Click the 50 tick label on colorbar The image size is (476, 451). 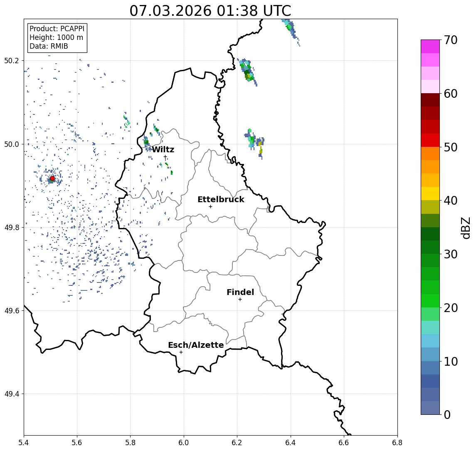(451, 147)
